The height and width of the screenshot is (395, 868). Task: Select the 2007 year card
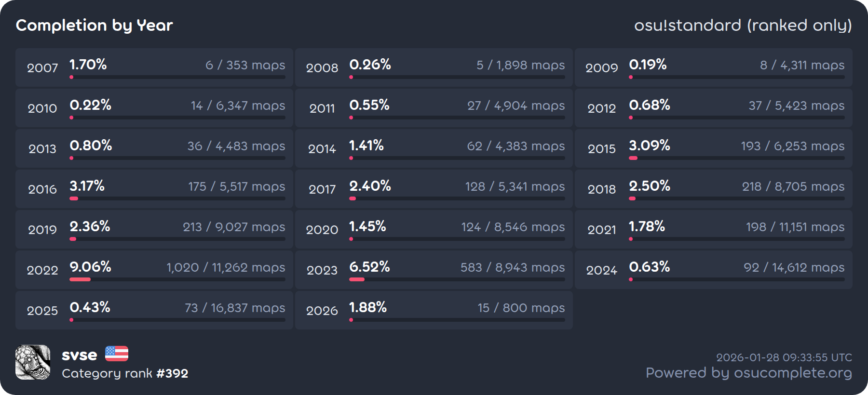[x=154, y=67]
